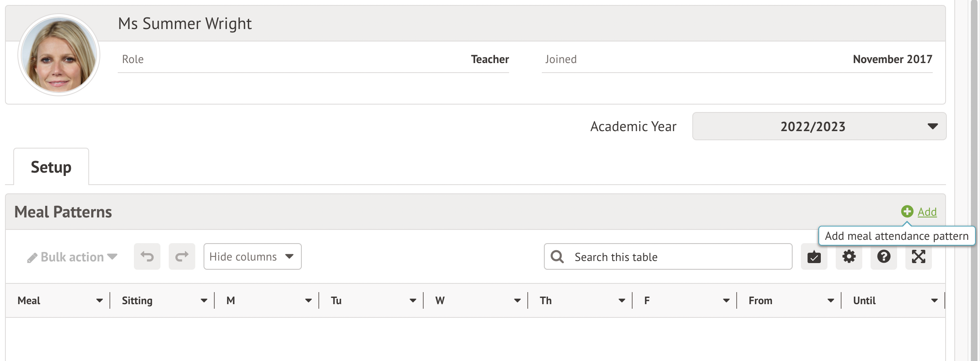Click the From column header
The width and height of the screenshot is (980, 361).
(x=760, y=301)
